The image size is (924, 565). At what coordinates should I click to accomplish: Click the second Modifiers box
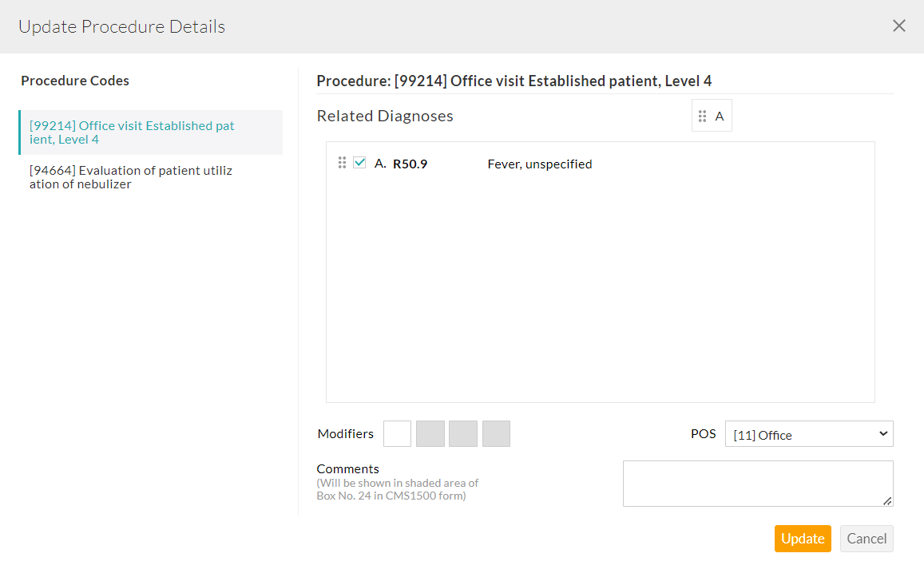[430, 434]
